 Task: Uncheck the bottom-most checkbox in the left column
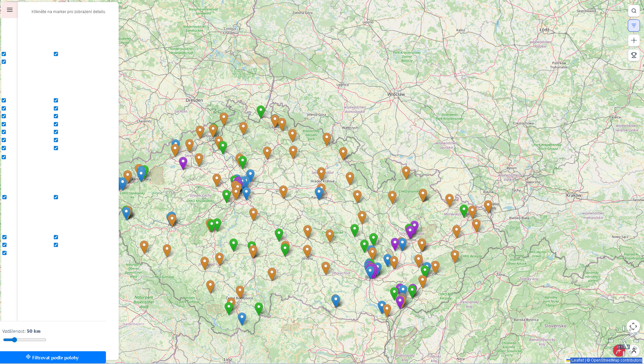(4, 253)
